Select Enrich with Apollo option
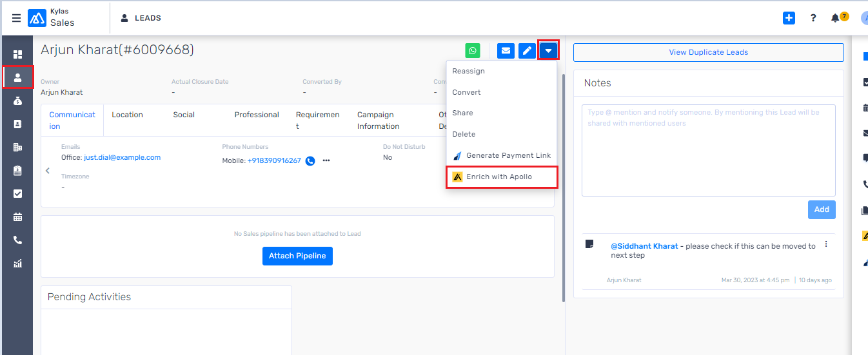The height and width of the screenshot is (355, 868). coord(501,177)
